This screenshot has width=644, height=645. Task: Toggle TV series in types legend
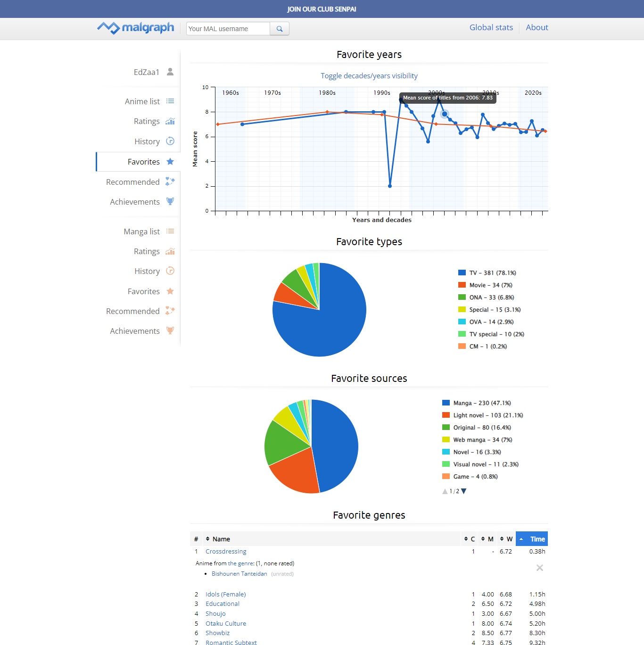point(492,273)
